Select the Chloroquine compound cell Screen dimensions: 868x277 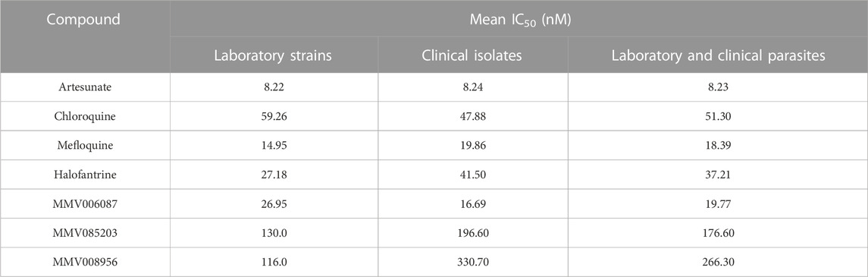(85, 116)
